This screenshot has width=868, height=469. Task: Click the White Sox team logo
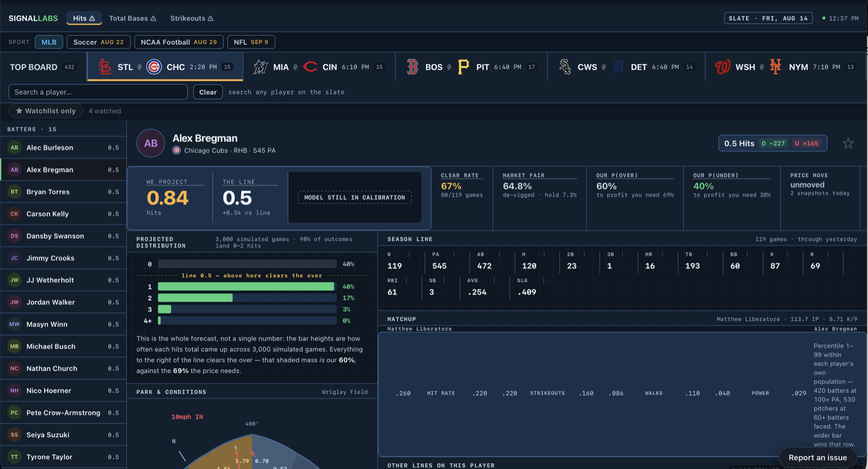[x=565, y=67]
